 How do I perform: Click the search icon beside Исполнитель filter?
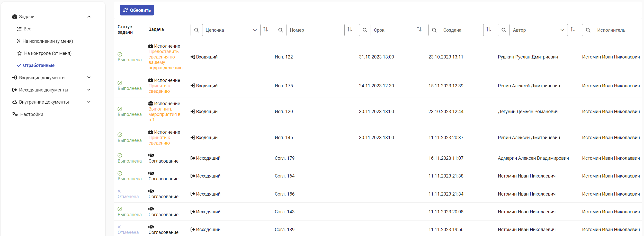pyautogui.click(x=588, y=30)
